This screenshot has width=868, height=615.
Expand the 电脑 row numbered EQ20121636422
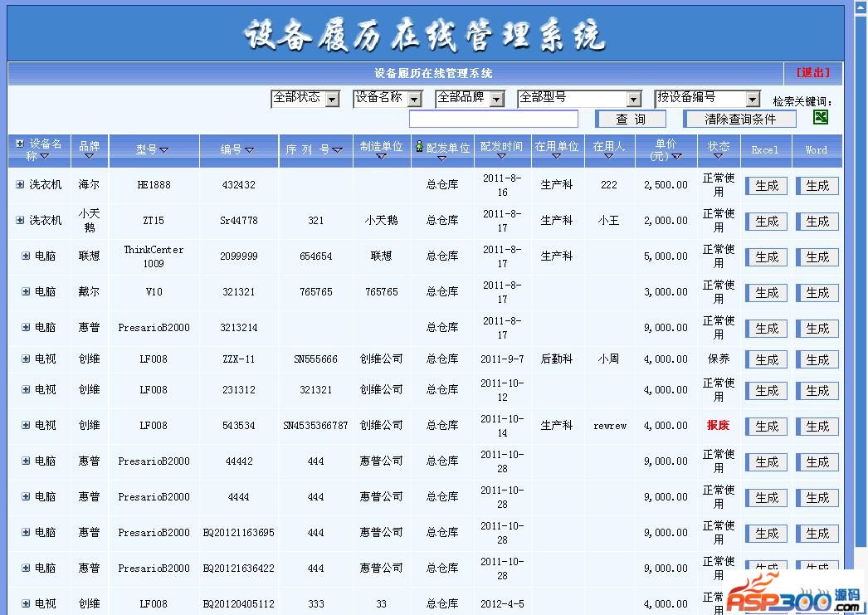pos(26,568)
